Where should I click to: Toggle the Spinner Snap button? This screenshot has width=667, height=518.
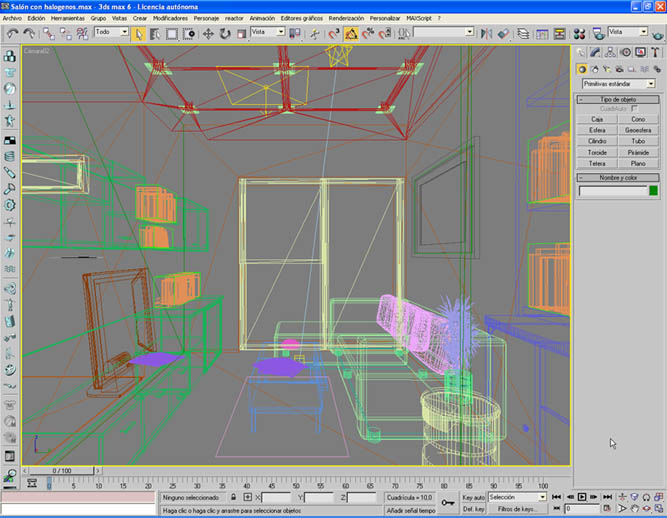[385, 34]
